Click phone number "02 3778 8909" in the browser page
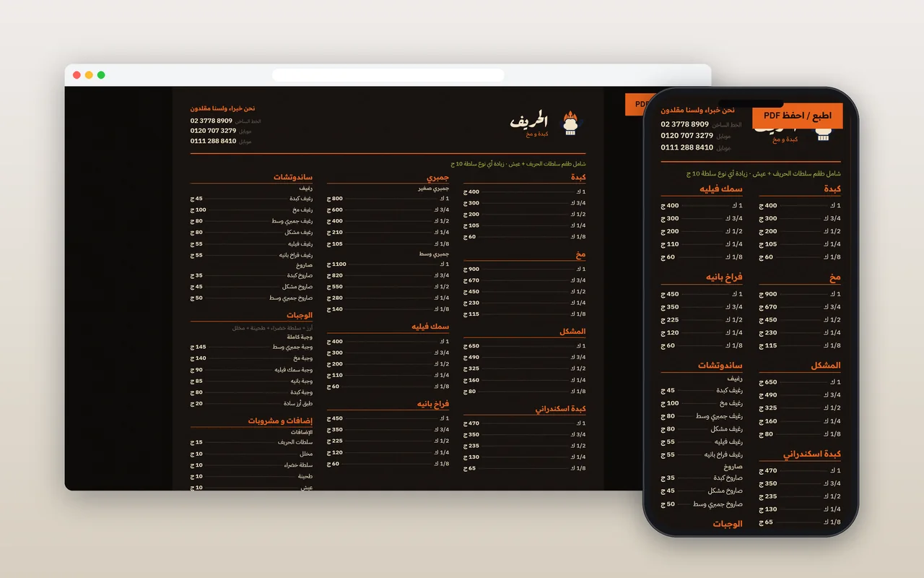The width and height of the screenshot is (924, 578). point(212,121)
